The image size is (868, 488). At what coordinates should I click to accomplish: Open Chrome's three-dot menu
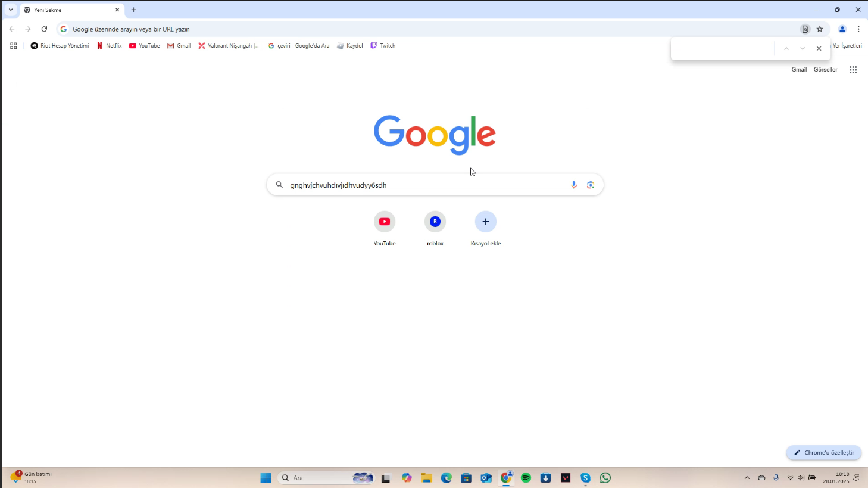(x=858, y=29)
